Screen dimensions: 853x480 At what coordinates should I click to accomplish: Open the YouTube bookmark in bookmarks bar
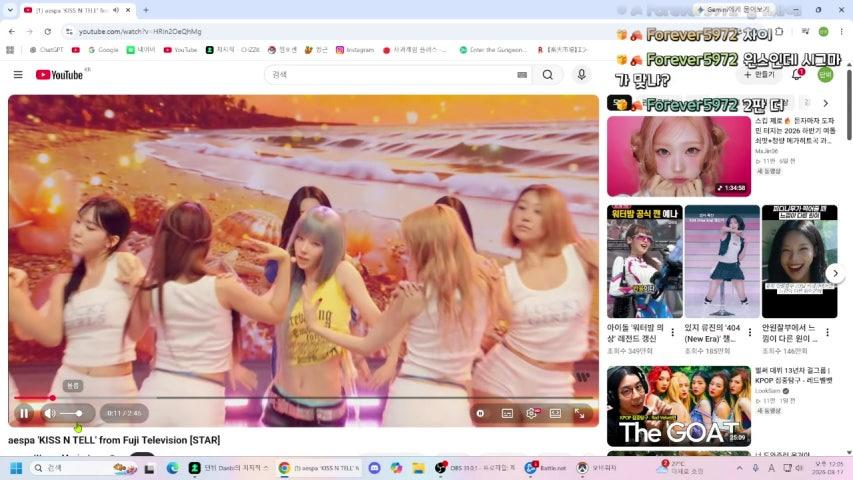(181, 50)
